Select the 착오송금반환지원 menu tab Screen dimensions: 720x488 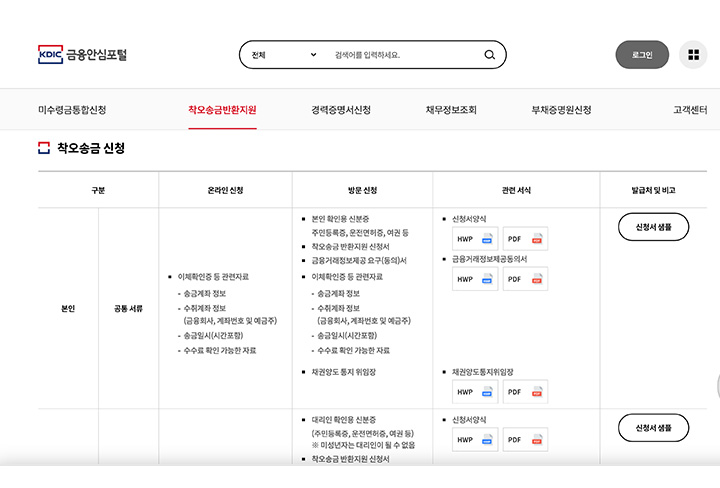tap(222, 110)
